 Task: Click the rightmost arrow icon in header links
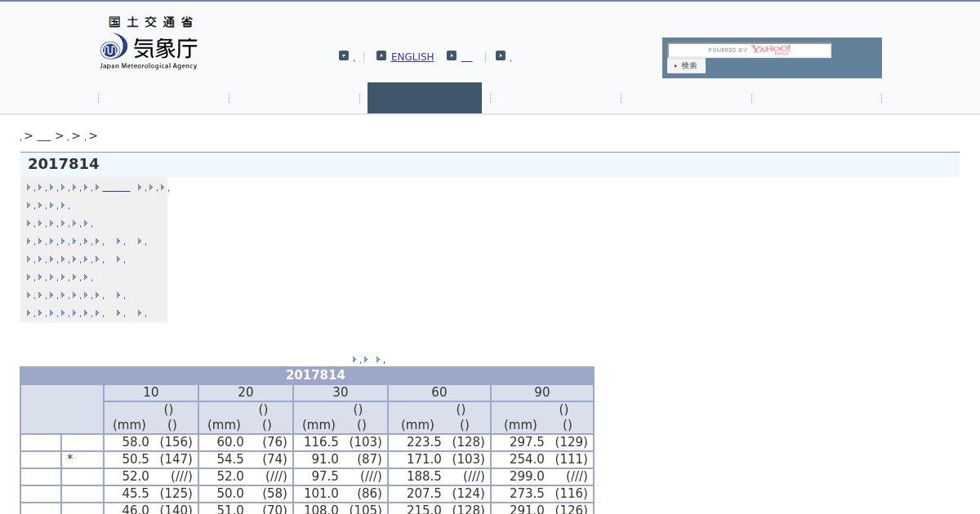click(501, 56)
